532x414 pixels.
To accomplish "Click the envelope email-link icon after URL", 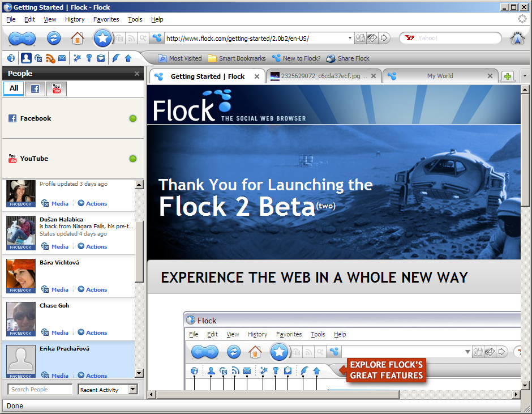I will (372, 38).
